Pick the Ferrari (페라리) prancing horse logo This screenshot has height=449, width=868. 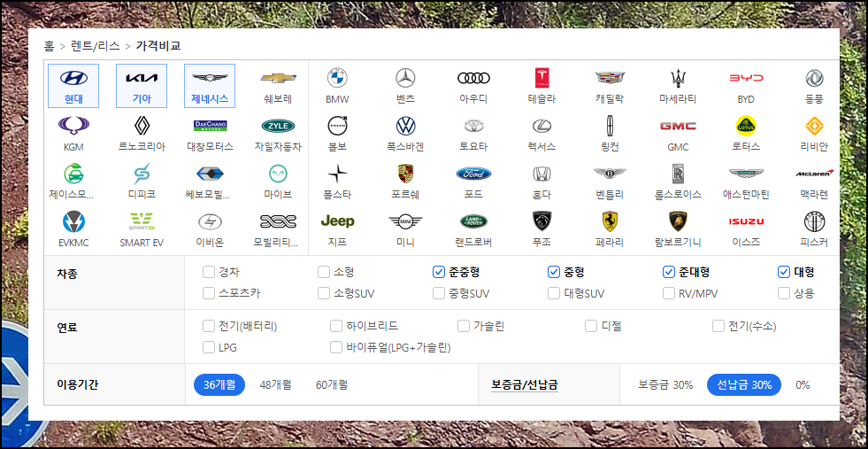[x=610, y=221]
